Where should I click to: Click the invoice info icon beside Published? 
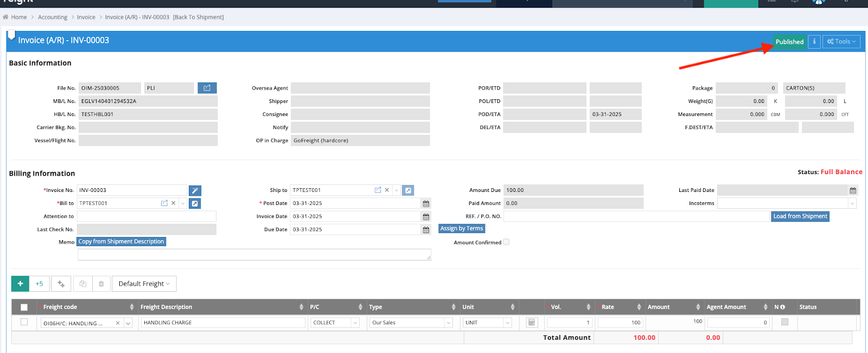(814, 42)
